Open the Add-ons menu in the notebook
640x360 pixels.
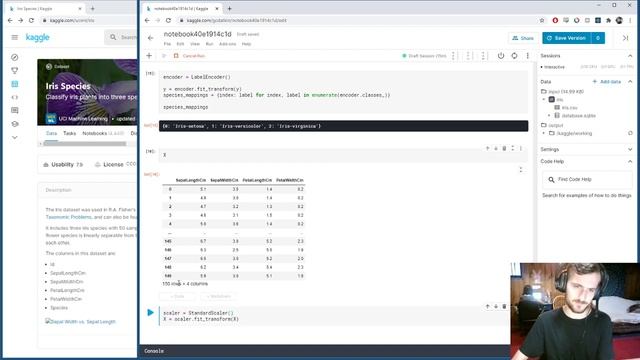coord(227,44)
